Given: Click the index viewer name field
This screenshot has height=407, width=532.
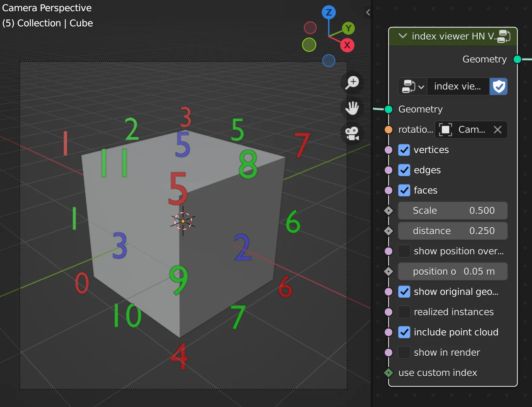Looking at the screenshot, I should click(458, 86).
